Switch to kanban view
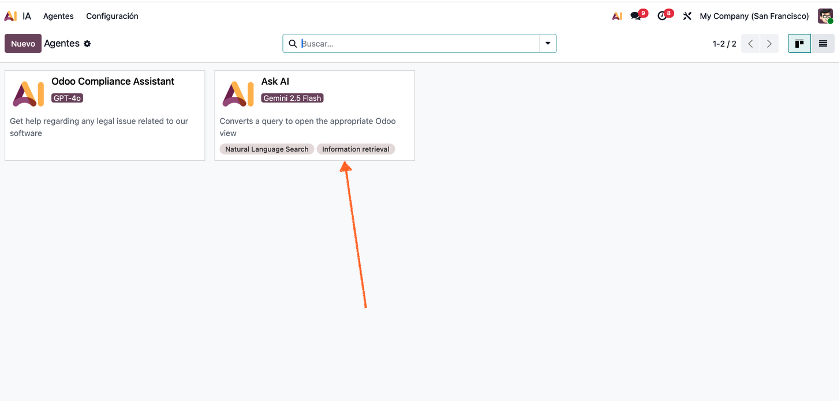The image size is (839, 401). pyautogui.click(x=799, y=44)
